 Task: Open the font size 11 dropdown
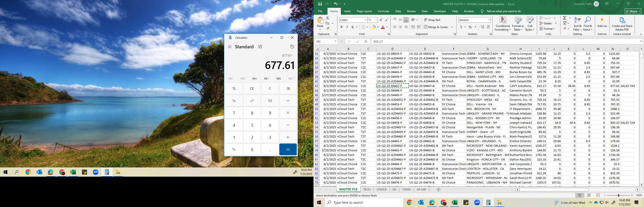click(376, 20)
